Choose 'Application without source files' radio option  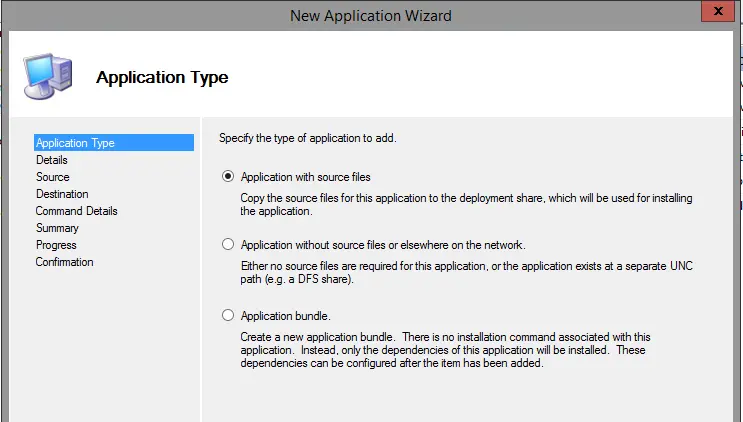[x=228, y=244]
